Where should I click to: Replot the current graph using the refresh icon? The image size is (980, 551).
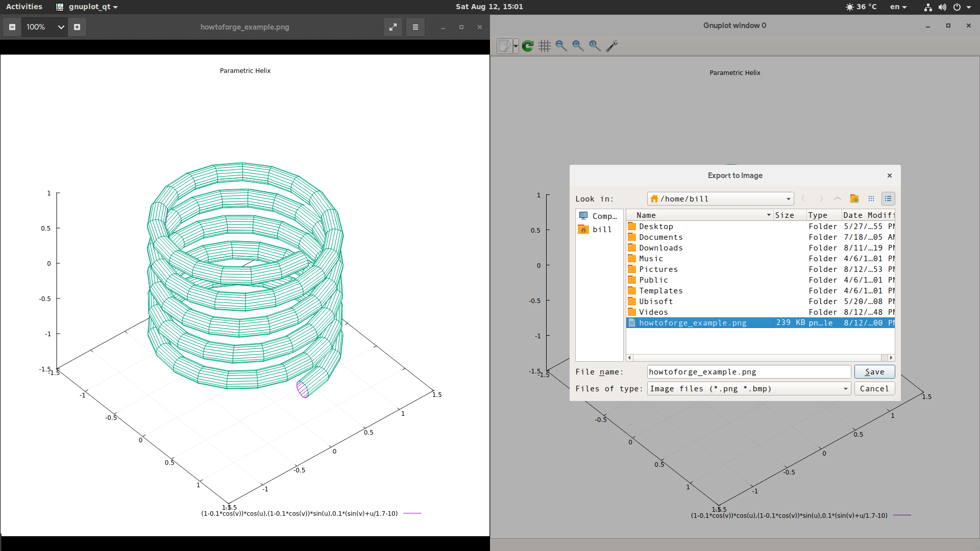527,46
